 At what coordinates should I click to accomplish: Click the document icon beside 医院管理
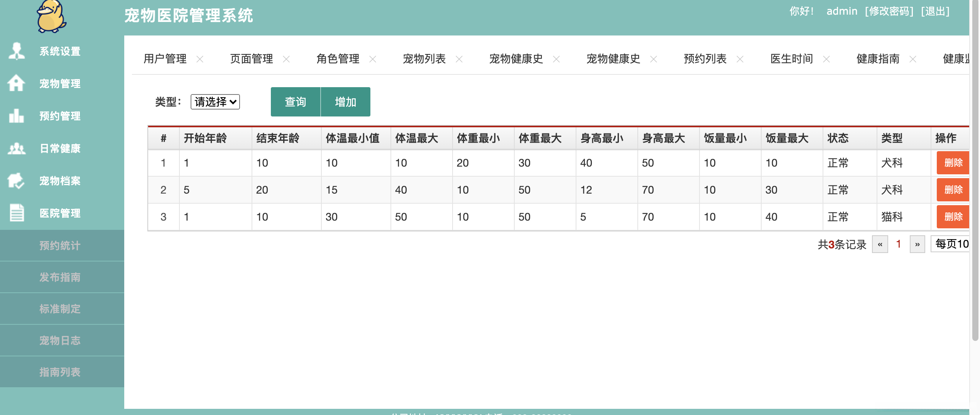coord(16,213)
